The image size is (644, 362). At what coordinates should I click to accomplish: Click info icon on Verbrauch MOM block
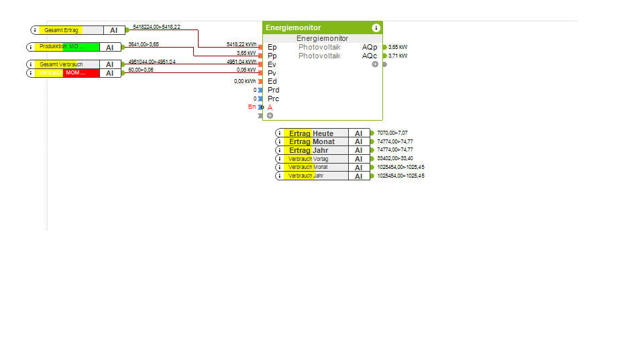coord(30,73)
